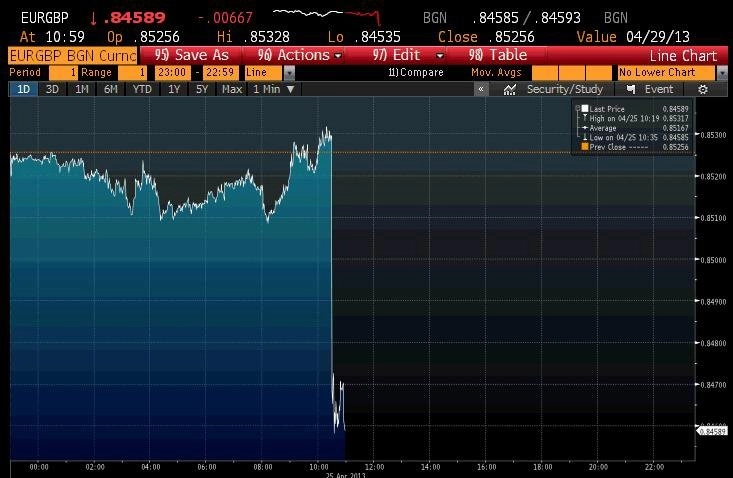Toggle Last Price legend square
Viewport: 733px width, 478px height.
coord(584,109)
